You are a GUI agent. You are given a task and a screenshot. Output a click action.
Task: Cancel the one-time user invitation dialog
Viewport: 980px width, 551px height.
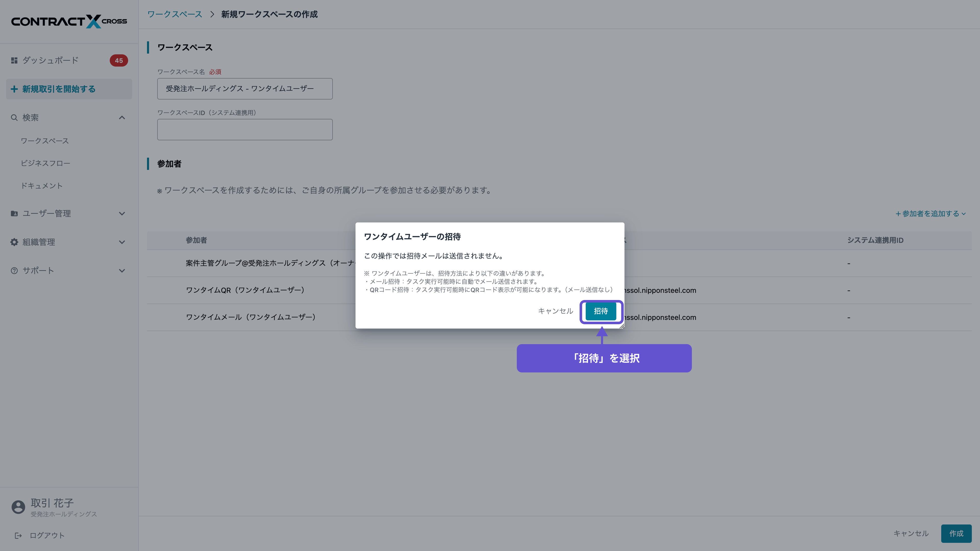coord(555,311)
